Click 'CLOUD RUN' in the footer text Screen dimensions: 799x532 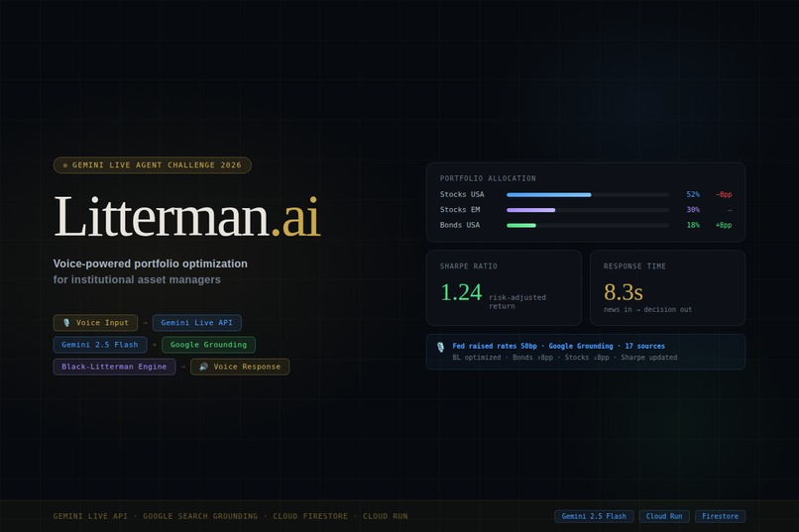pyautogui.click(x=386, y=516)
